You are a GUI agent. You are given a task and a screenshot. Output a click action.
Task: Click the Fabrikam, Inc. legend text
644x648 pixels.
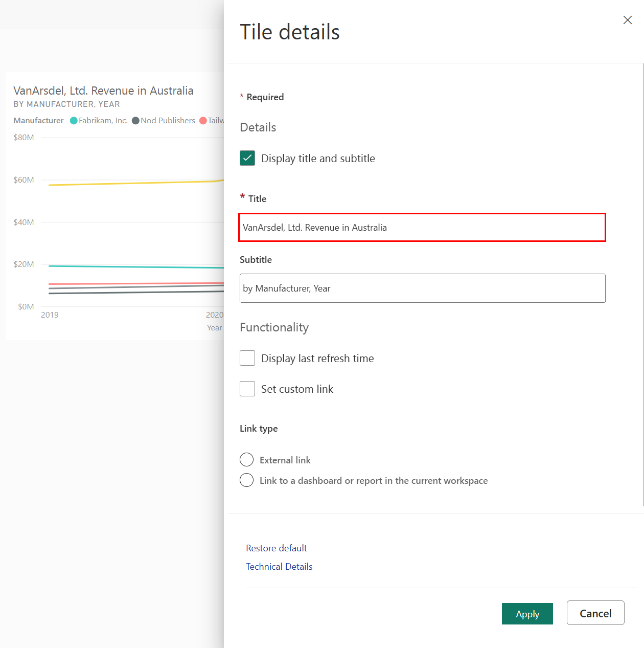click(x=103, y=120)
